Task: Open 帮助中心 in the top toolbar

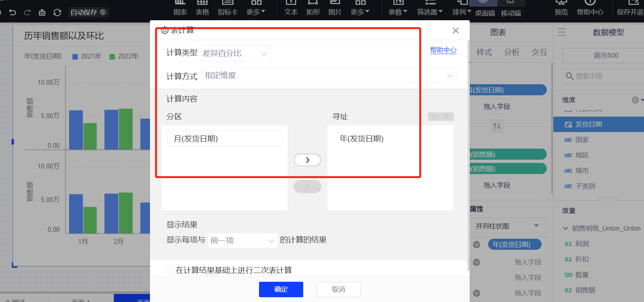Action: [x=590, y=8]
